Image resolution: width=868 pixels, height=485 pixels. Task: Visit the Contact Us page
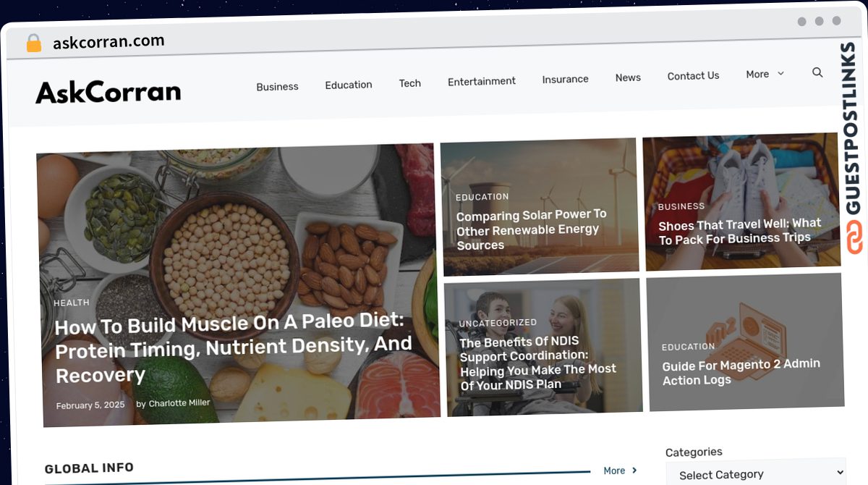[x=693, y=76]
